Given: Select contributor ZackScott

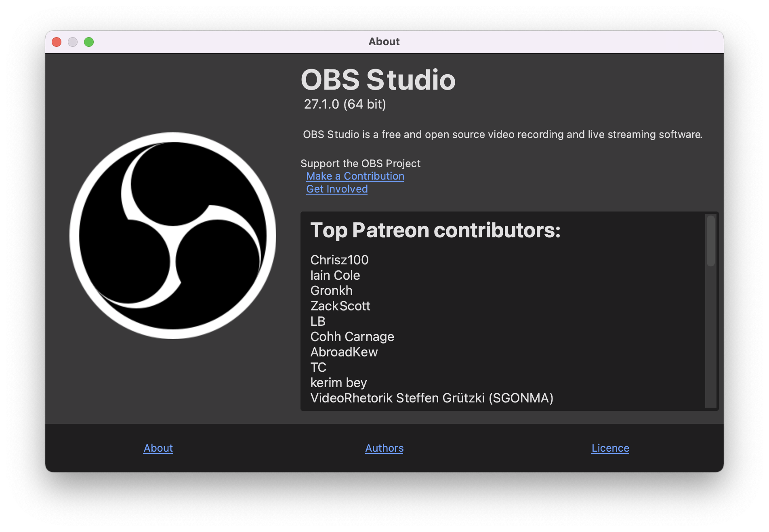Looking at the screenshot, I should coord(340,306).
